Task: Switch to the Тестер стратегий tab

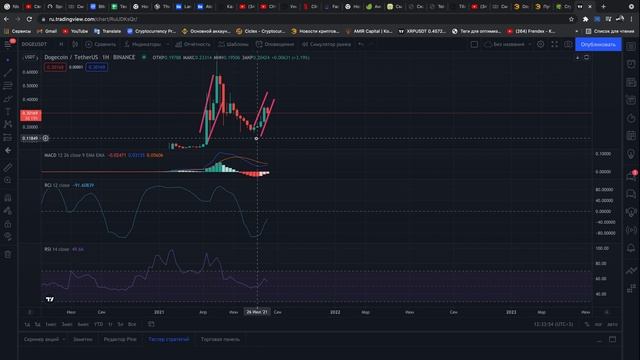Action: [169, 339]
